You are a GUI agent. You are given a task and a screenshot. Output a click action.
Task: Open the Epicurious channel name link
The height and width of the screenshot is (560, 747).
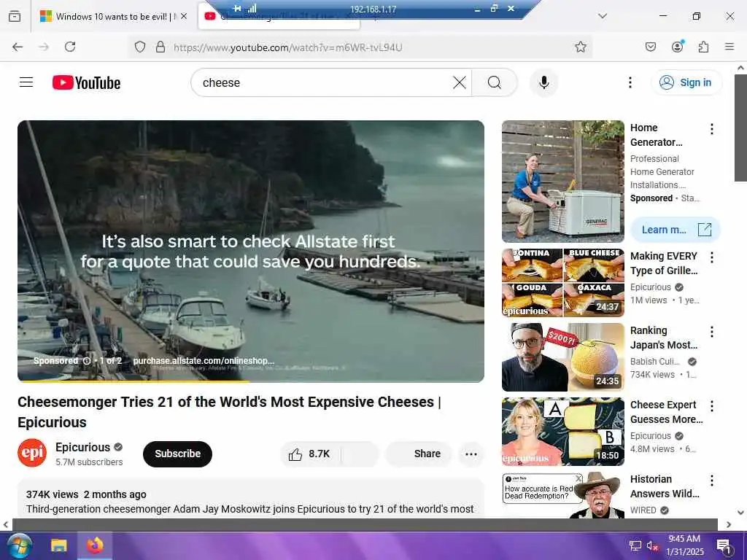pyautogui.click(x=83, y=447)
